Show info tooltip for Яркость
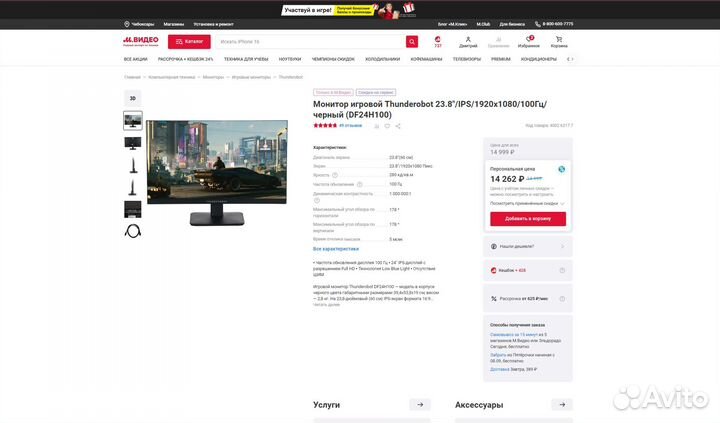 pos(335,175)
